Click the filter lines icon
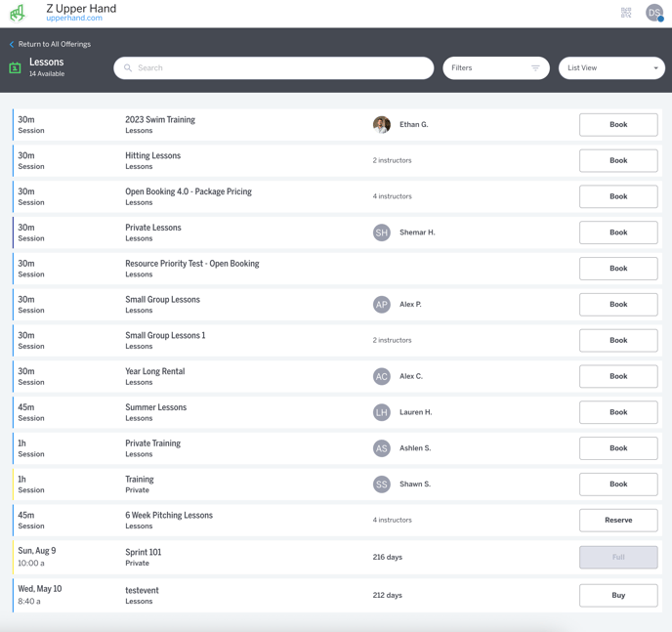Screen dimensions: 672x632 [535, 68]
